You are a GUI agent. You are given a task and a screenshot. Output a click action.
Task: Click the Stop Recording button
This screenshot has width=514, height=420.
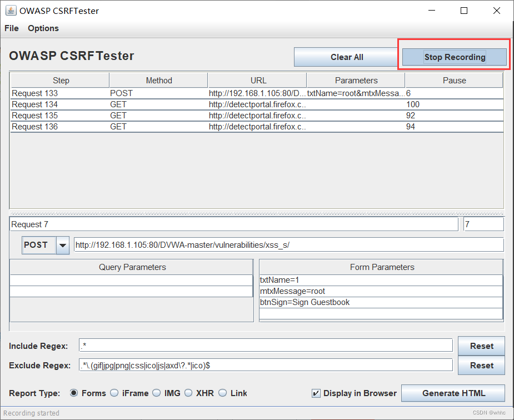pyautogui.click(x=455, y=57)
